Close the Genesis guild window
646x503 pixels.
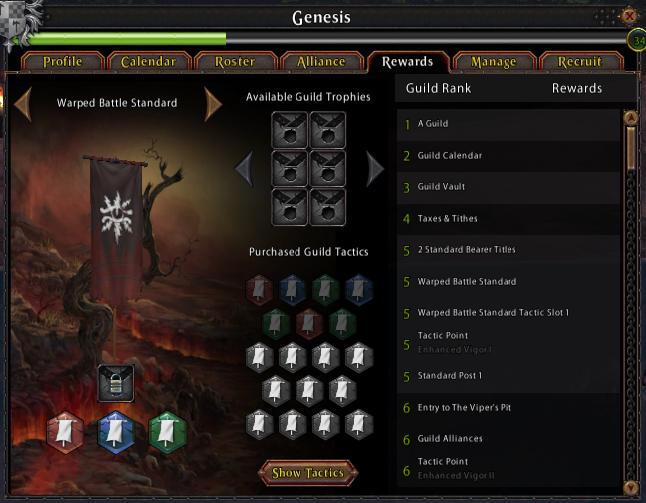(x=629, y=16)
